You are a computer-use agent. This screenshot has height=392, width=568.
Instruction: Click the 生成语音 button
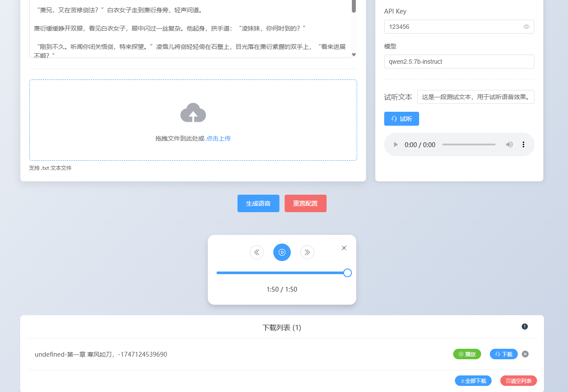tap(258, 203)
